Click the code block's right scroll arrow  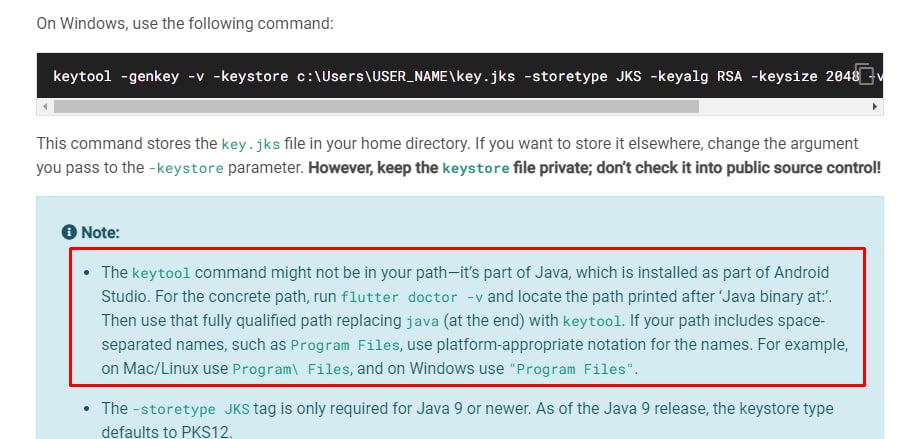[x=875, y=106]
